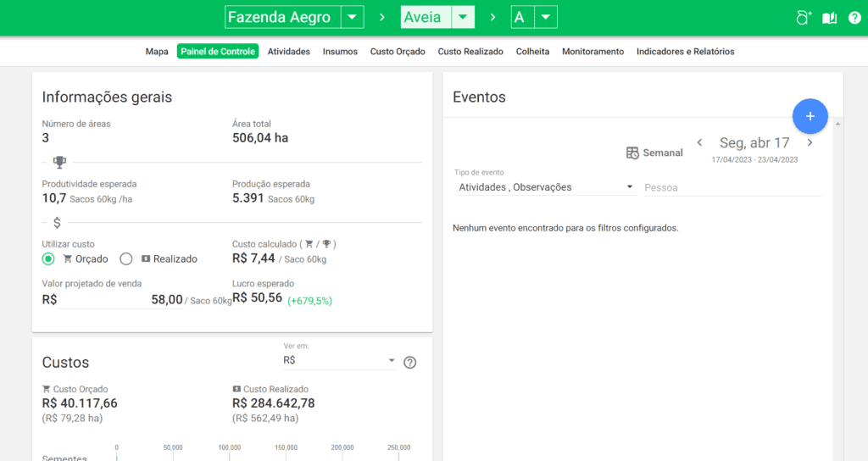
Task: Open the Custo Realizado tab
Action: click(470, 52)
